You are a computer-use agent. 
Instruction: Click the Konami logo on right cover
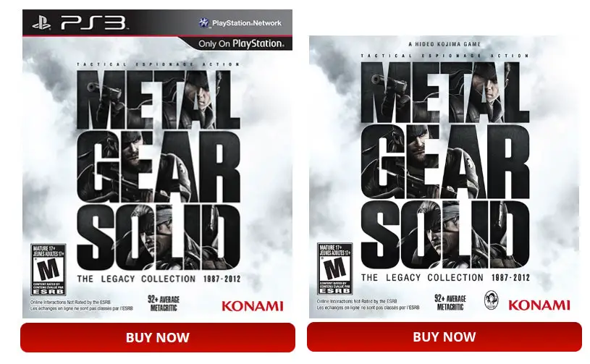click(x=539, y=305)
